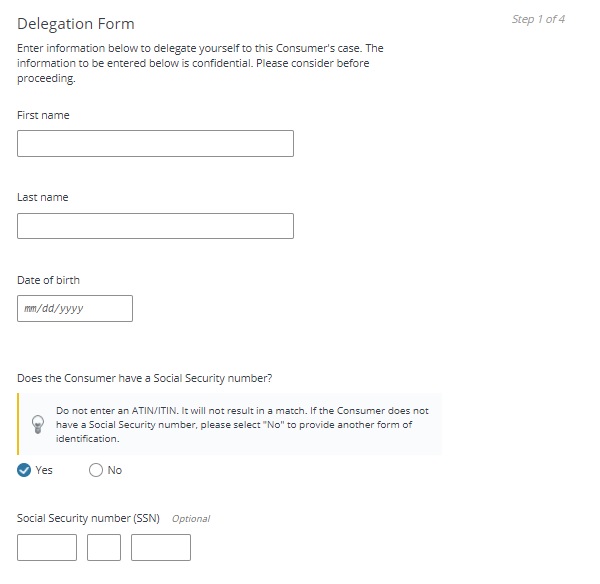The height and width of the screenshot is (584, 600).
Task: Click the Yes option label
Action: (44, 470)
